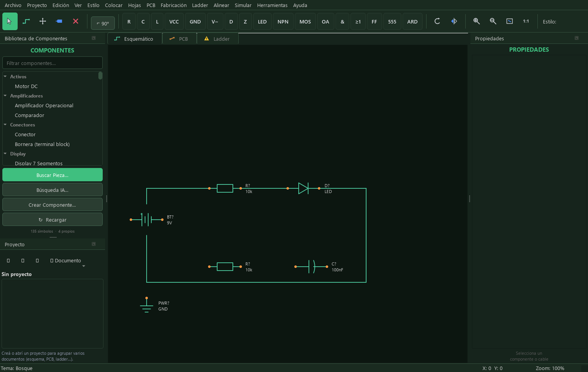Click the rotate component icon

point(437,21)
